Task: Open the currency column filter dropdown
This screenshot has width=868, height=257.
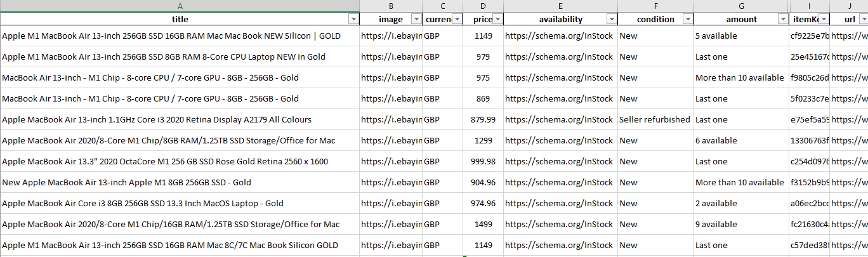Action: [457, 20]
